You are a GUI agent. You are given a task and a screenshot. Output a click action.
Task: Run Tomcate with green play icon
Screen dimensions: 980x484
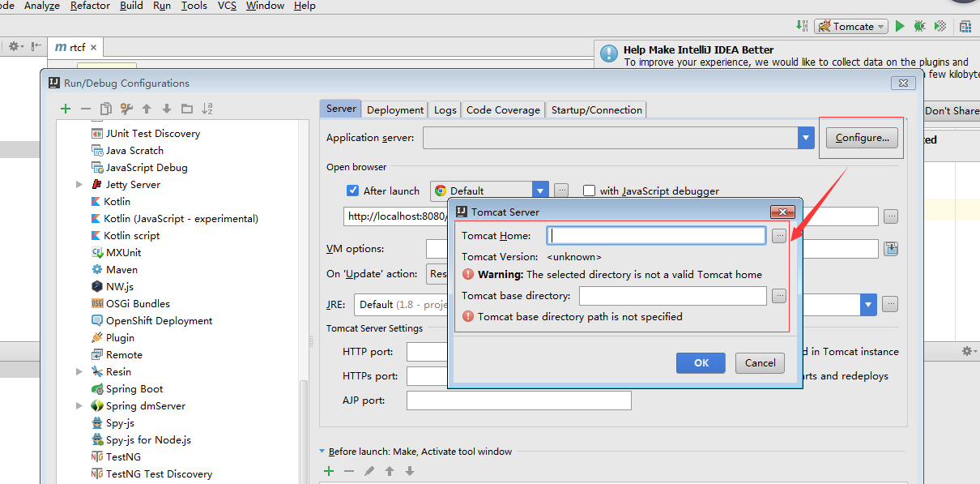[900, 26]
